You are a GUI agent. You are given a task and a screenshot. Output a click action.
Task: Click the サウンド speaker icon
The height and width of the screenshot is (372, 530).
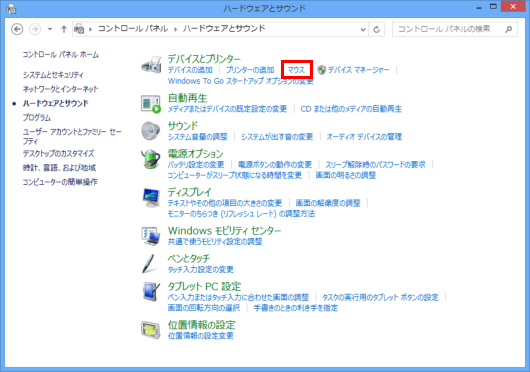click(x=151, y=131)
